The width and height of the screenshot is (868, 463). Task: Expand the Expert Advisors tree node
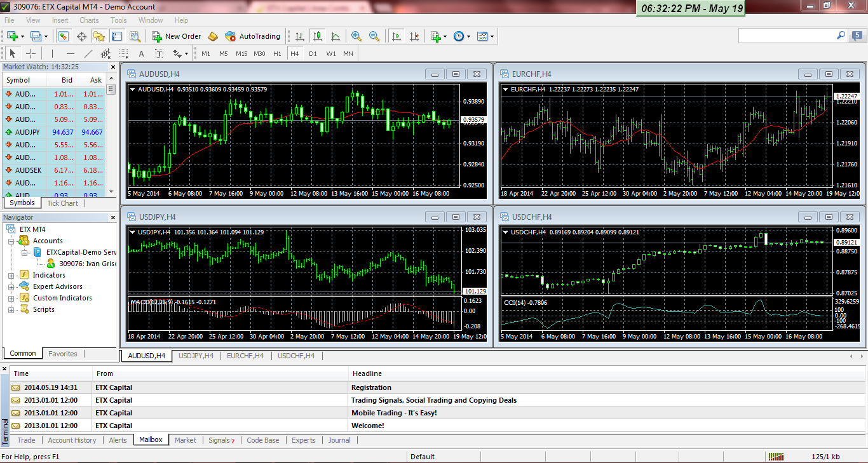pos(11,287)
